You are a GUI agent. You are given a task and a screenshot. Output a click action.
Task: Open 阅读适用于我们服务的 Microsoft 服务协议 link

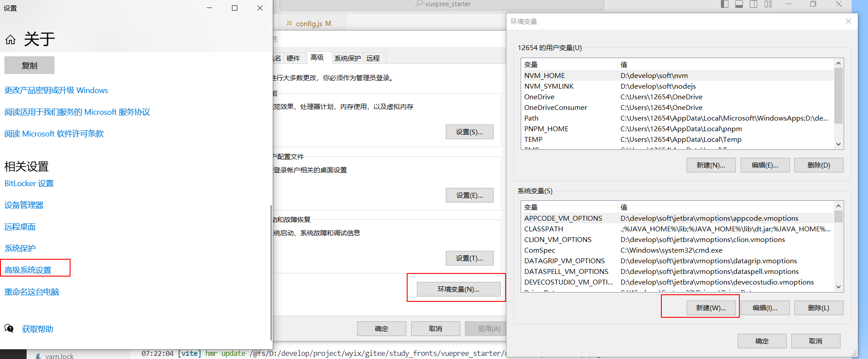(x=77, y=112)
